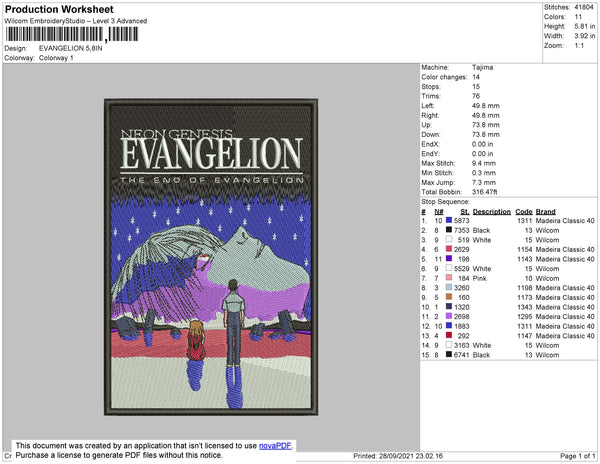The height and width of the screenshot is (464, 600).
Task: Click the Max Stitch value 9.4 mm
Action: coord(484,163)
